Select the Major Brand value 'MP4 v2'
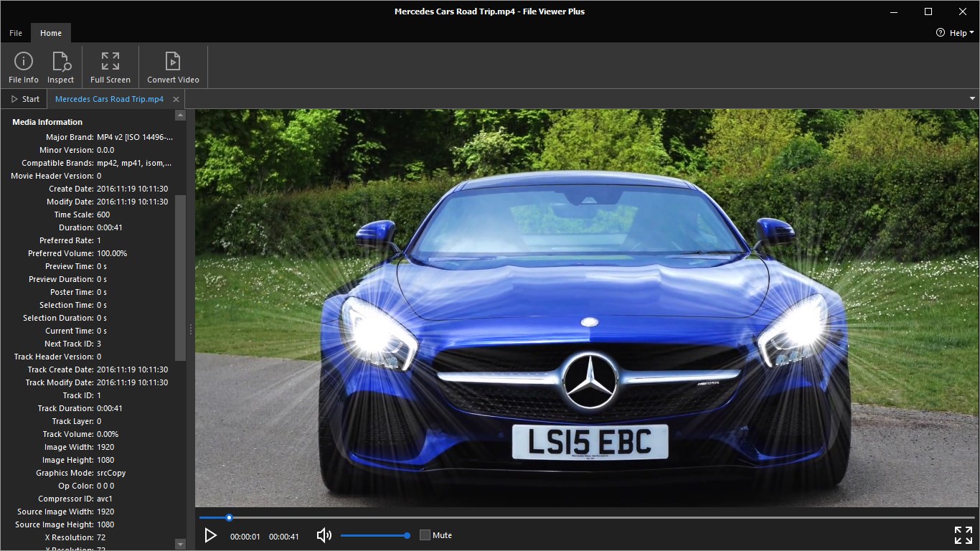980x551 pixels. [135, 137]
